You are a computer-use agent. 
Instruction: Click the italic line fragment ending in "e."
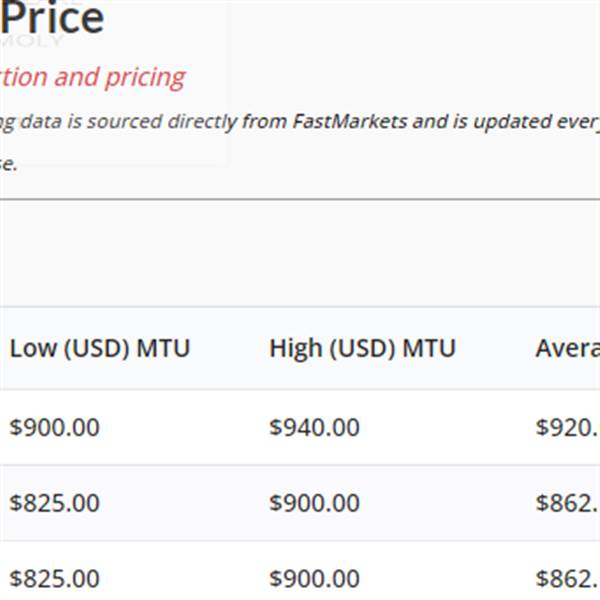click(x=8, y=165)
